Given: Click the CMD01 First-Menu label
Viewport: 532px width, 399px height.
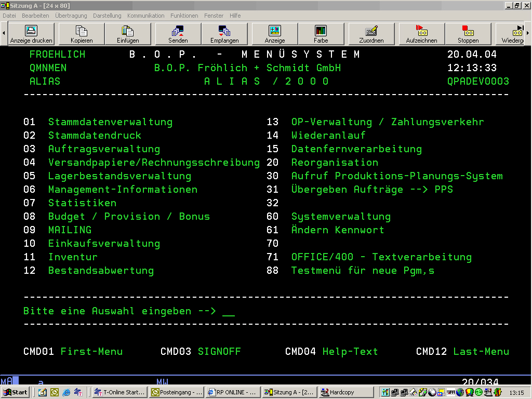Looking at the screenshot, I should tap(73, 352).
